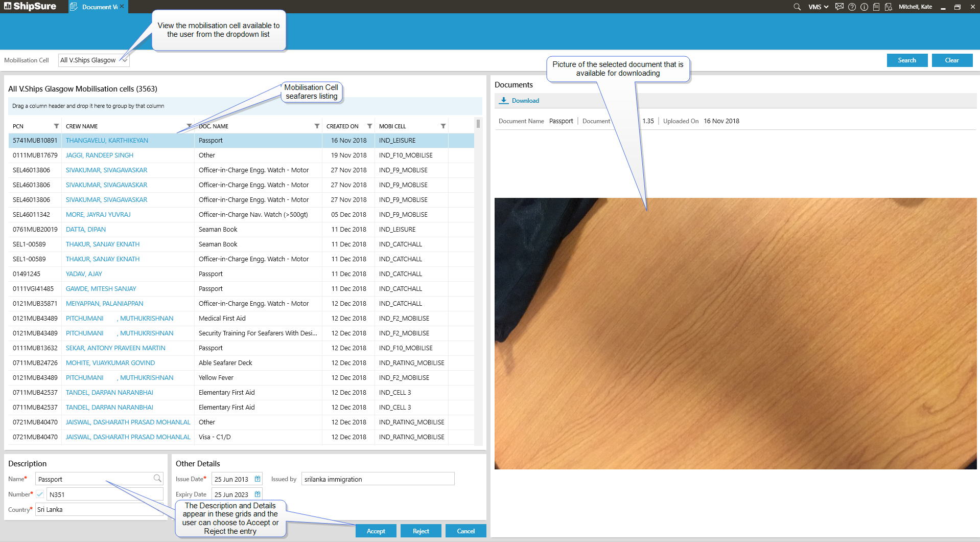
Task: Click the Issue Date calendar icon
Action: point(258,479)
